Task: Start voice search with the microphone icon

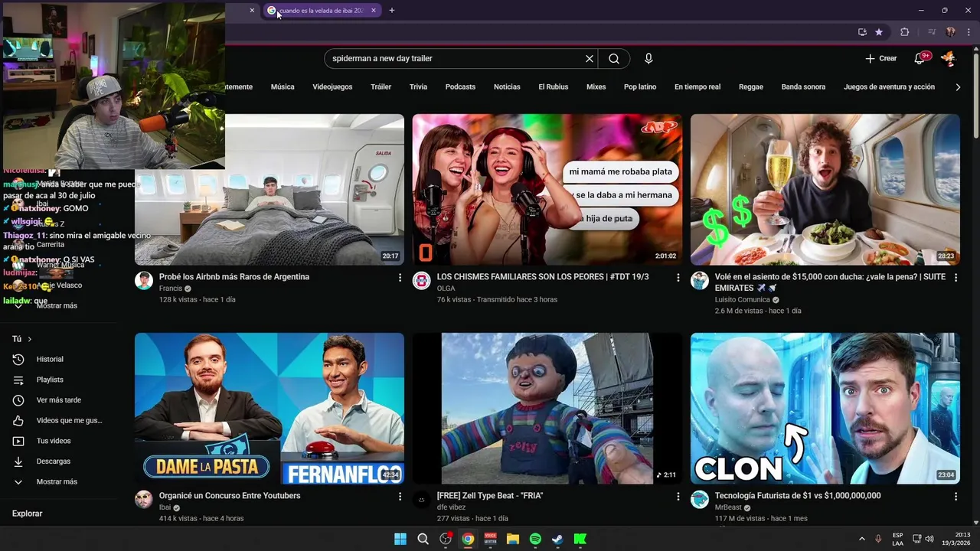Action: pyautogui.click(x=648, y=59)
